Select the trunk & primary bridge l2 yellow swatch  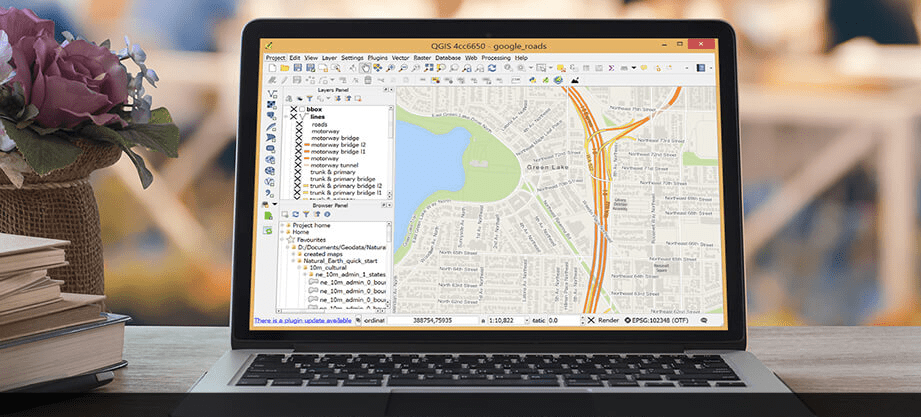(305, 186)
